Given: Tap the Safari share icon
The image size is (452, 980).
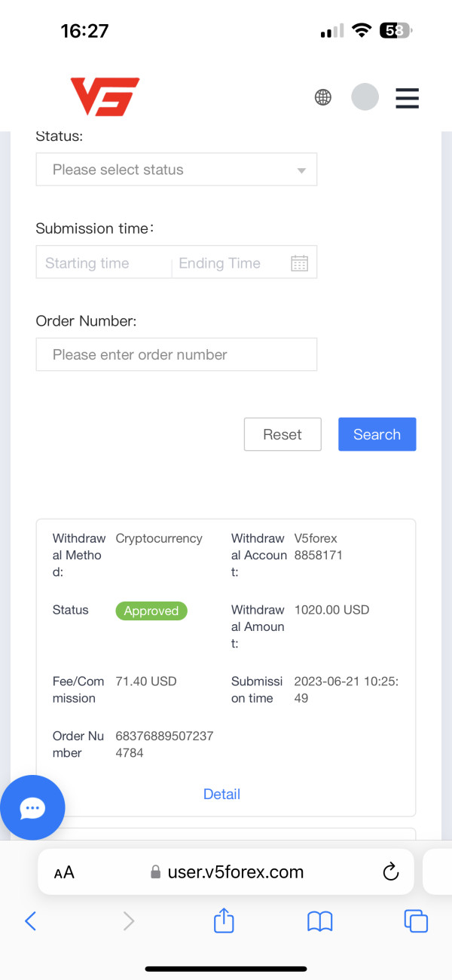Looking at the screenshot, I should 224,920.
